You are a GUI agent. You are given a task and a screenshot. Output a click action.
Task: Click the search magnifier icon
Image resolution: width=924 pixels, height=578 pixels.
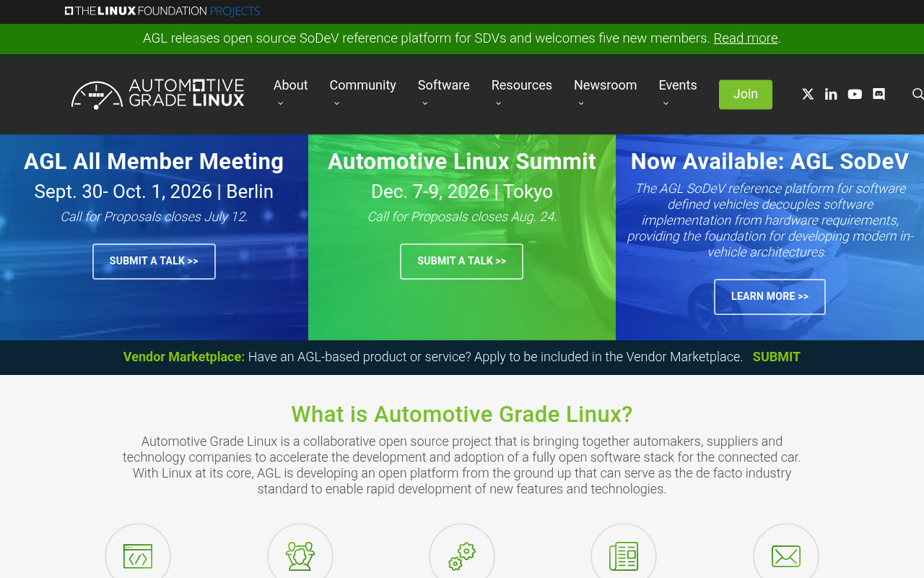[918, 94]
